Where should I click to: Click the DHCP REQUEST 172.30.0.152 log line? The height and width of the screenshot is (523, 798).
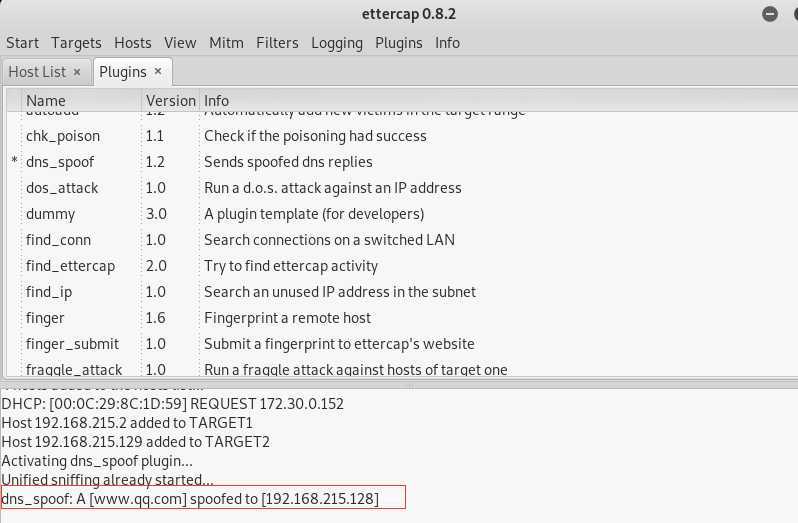click(173, 404)
